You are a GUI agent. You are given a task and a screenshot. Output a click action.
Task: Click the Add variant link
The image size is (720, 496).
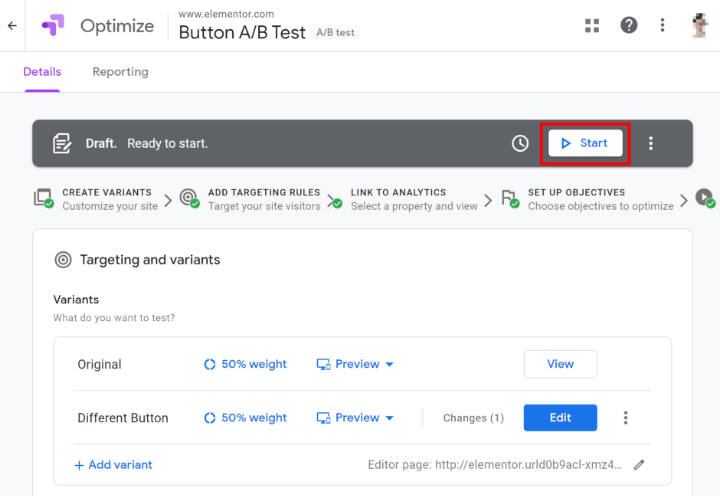click(113, 464)
